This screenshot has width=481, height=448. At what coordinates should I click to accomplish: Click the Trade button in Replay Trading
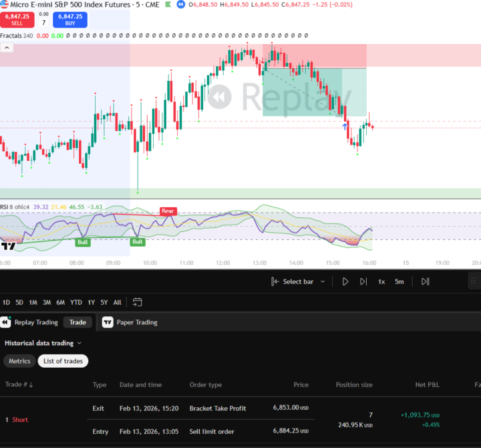click(77, 322)
